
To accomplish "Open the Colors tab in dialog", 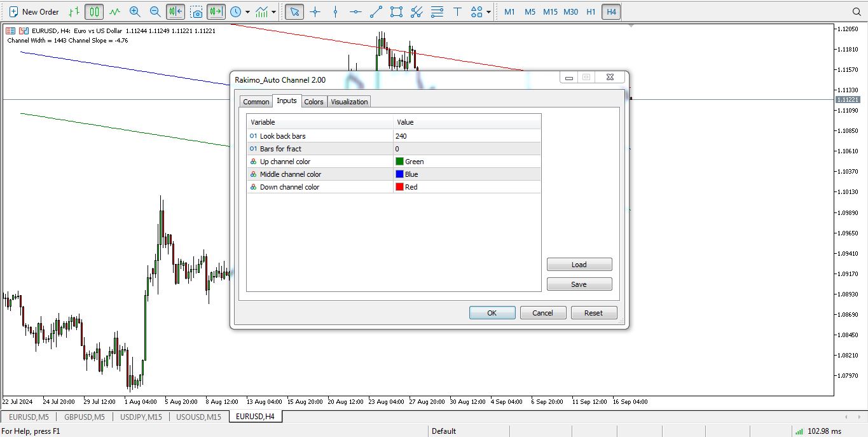I will click(313, 102).
